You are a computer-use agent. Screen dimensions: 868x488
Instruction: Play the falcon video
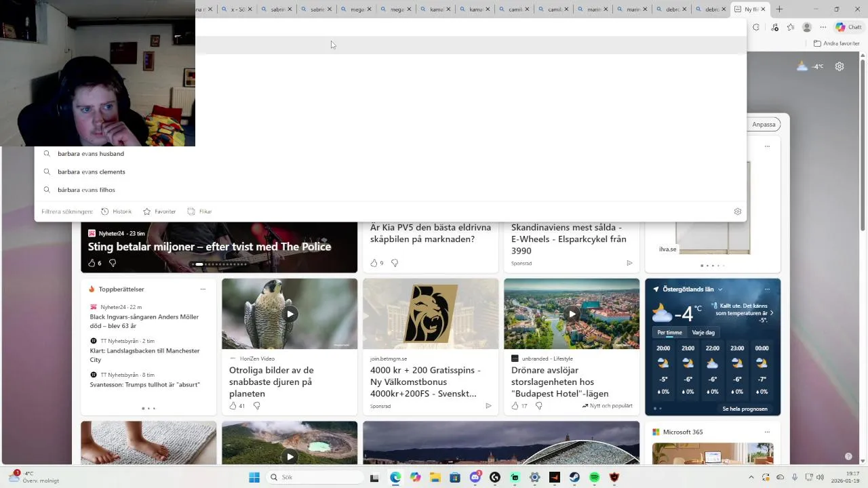tap(290, 314)
